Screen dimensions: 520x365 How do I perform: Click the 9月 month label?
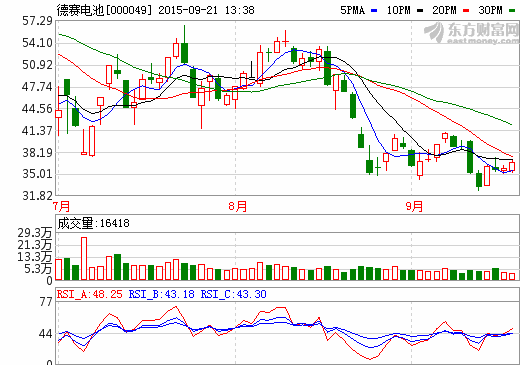point(414,206)
